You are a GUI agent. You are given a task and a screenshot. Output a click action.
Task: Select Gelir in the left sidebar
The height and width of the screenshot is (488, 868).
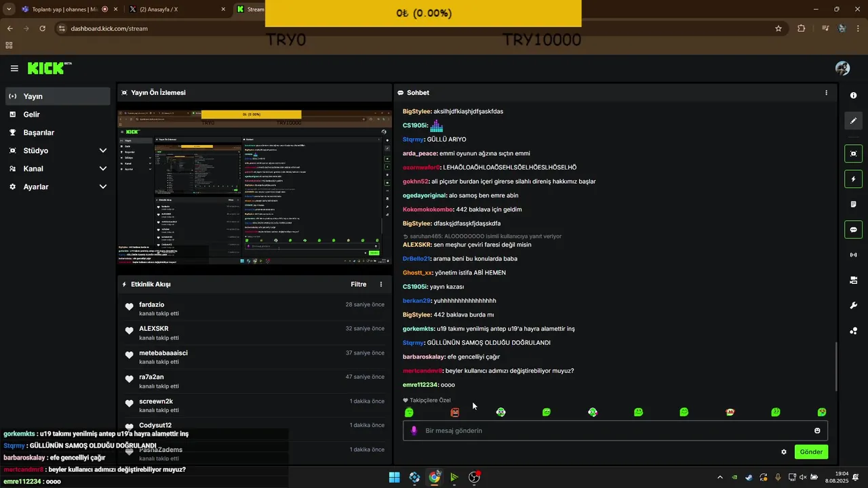point(58,115)
